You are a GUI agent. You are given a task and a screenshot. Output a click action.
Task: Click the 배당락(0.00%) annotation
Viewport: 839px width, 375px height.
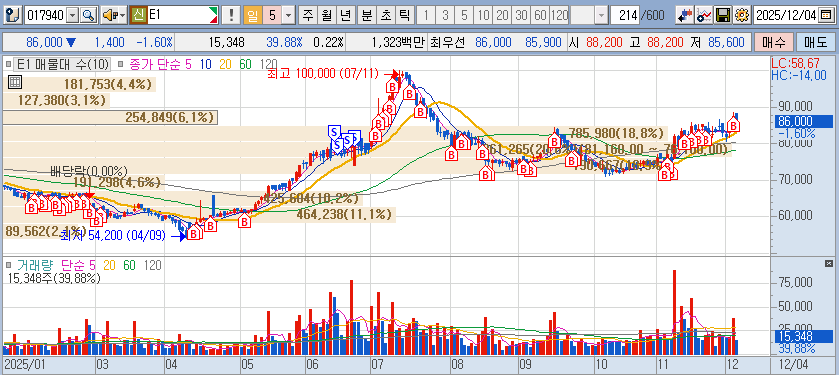(x=89, y=172)
